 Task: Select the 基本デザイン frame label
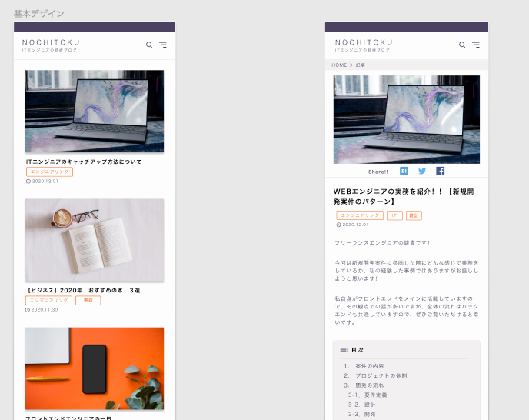coord(38,14)
